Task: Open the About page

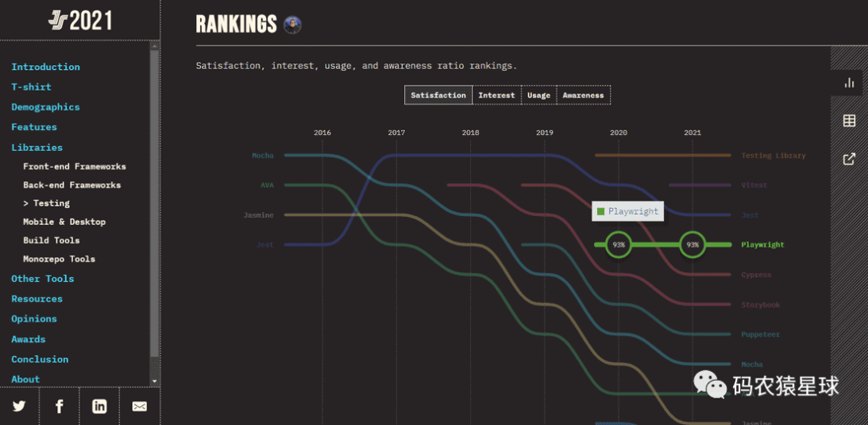Action: point(26,379)
